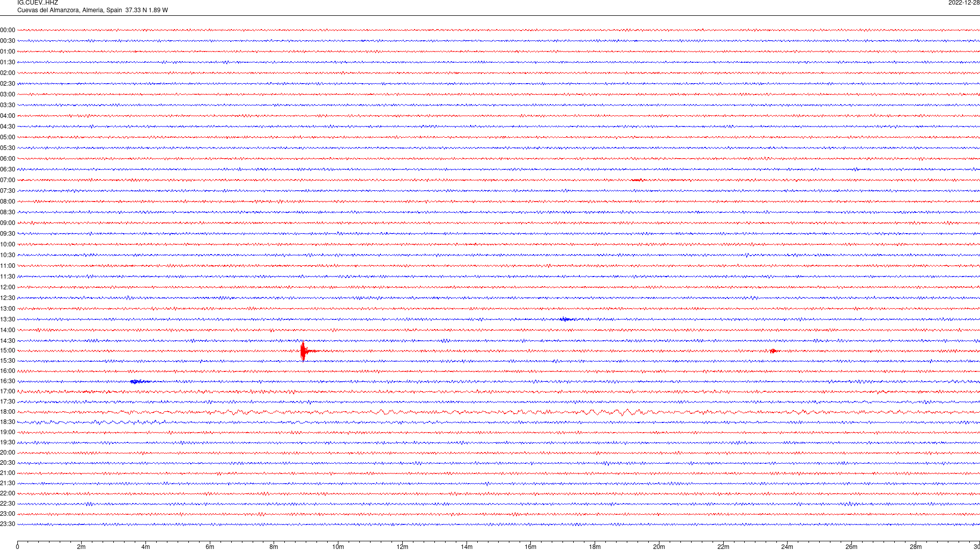Select the 12:00 time label
This screenshot has height=551, width=980.
pos(8,287)
